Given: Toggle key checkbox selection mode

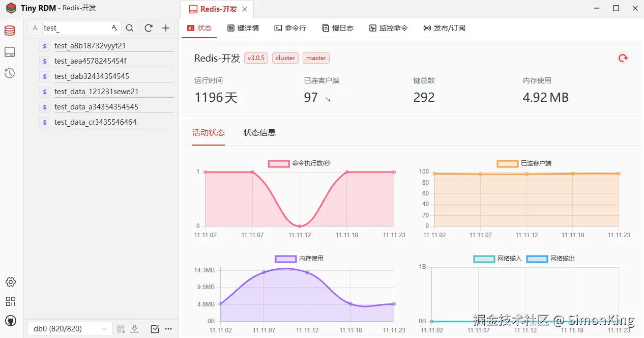Looking at the screenshot, I should pyautogui.click(x=155, y=329).
